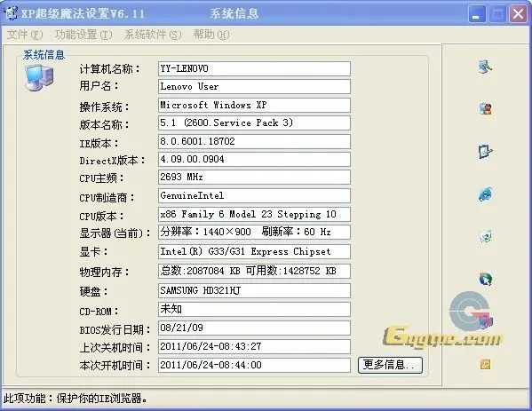This screenshot has width=532, height=411.
Task: Click the CPU制造商 field showing GenuineIntel
Action: (x=254, y=195)
